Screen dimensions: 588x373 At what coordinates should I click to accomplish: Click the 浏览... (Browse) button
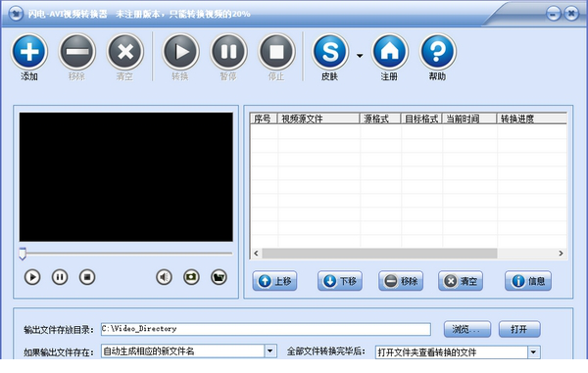pyautogui.click(x=467, y=329)
